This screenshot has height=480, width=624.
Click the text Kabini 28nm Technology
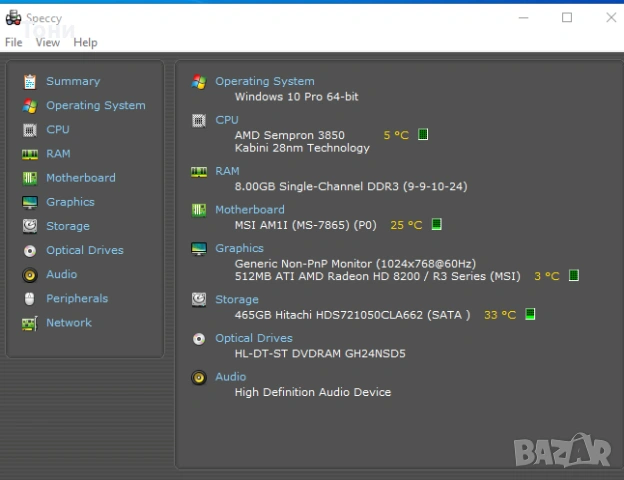coord(302,148)
